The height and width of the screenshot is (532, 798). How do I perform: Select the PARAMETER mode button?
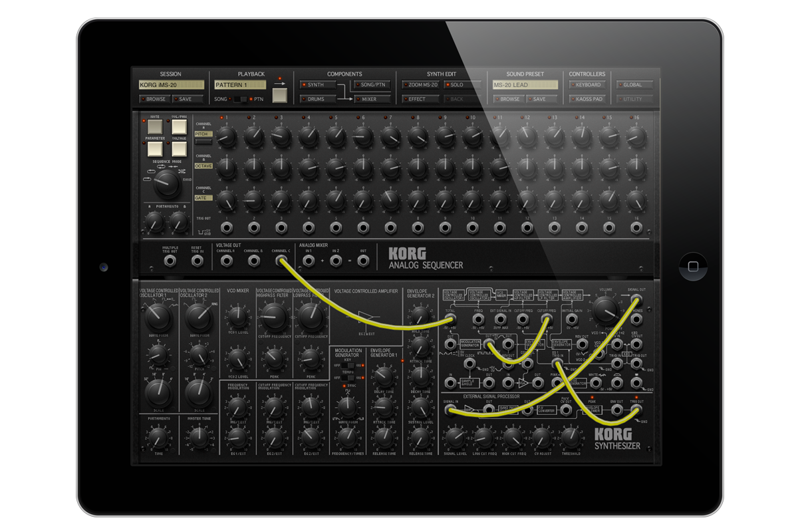155,148
